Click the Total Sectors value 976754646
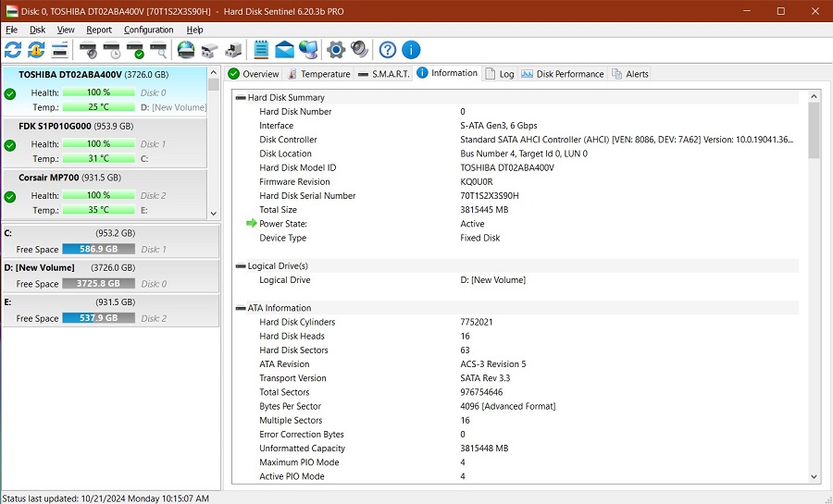The image size is (833, 504). click(481, 392)
